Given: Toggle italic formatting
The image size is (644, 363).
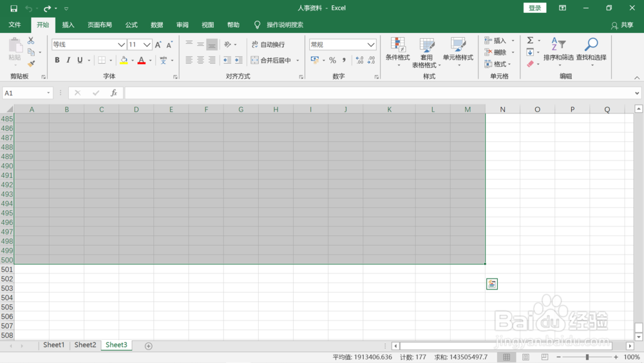Looking at the screenshot, I should click(x=68, y=61).
